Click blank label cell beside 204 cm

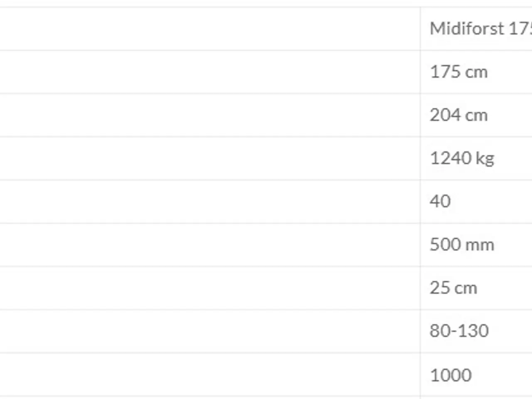[210, 115]
